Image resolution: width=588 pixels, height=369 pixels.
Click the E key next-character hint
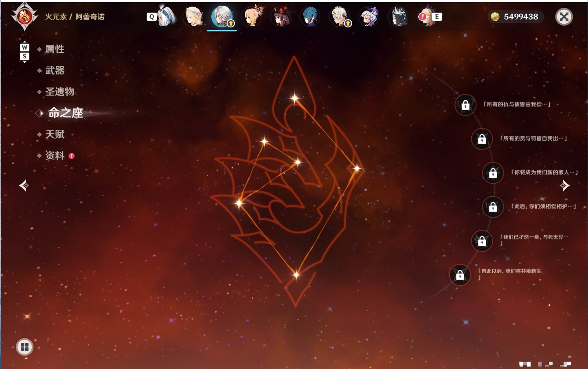pos(437,17)
